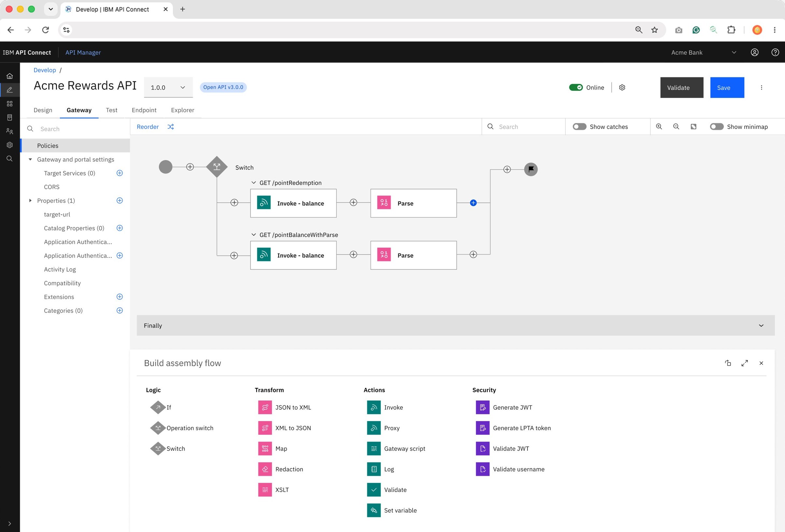785x532 pixels.
Task: Add a Target Service with plus icon
Action: [119, 173]
